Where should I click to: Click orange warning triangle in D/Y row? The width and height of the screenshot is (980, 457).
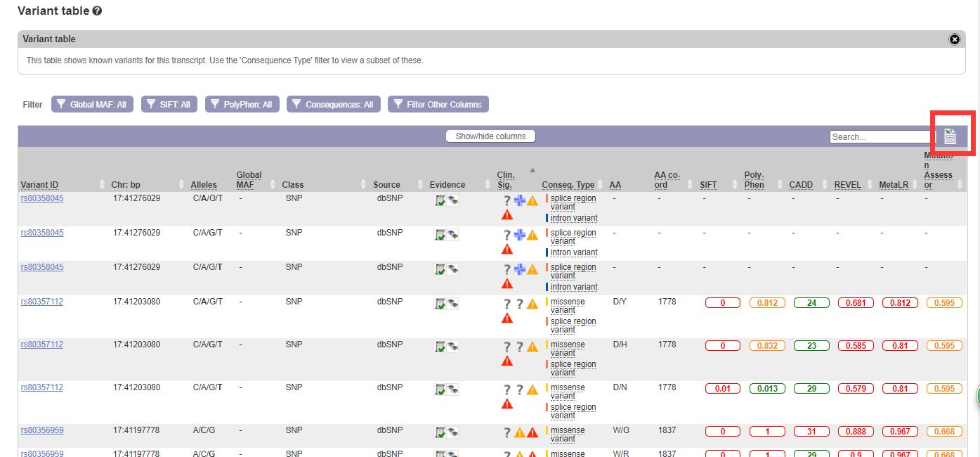pyautogui.click(x=533, y=304)
